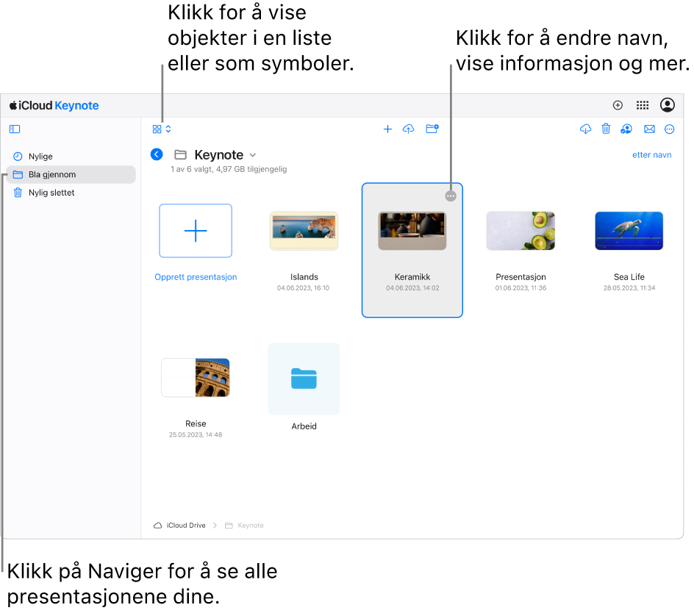This screenshot has height=616, width=694.
Task: Click the plus icon to create presentation
Action: [387, 129]
